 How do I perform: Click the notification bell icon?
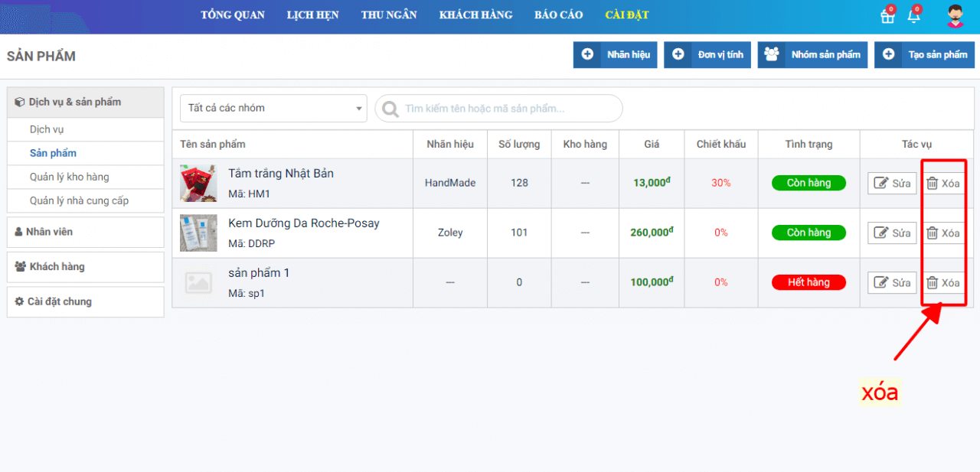913,17
